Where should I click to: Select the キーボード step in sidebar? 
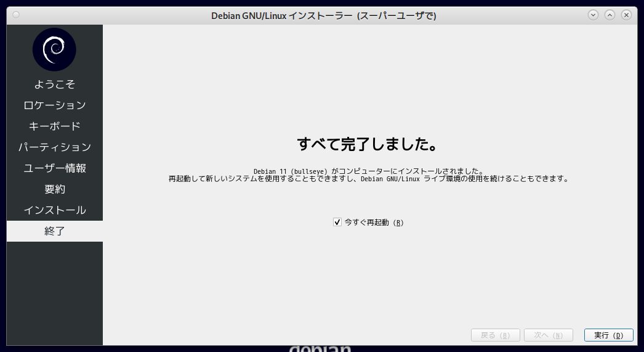pyautogui.click(x=55, y=126)
